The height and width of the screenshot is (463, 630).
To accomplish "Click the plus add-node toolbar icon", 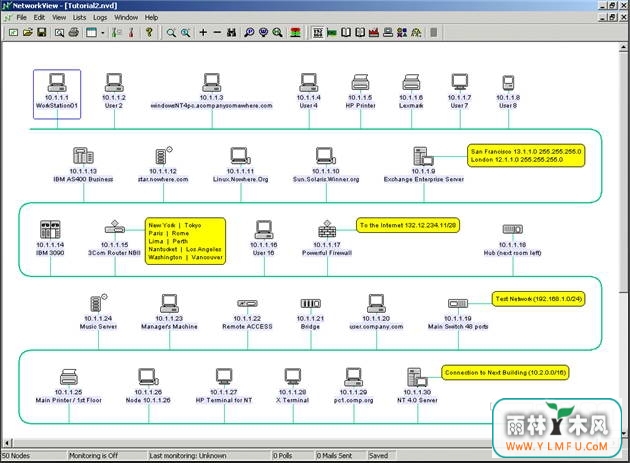I will pyautogui.click(x=203, y=33).
